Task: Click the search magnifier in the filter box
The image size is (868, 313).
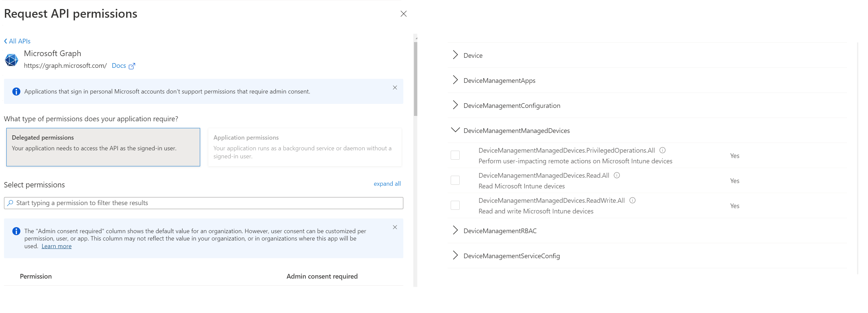Action: 10,203
